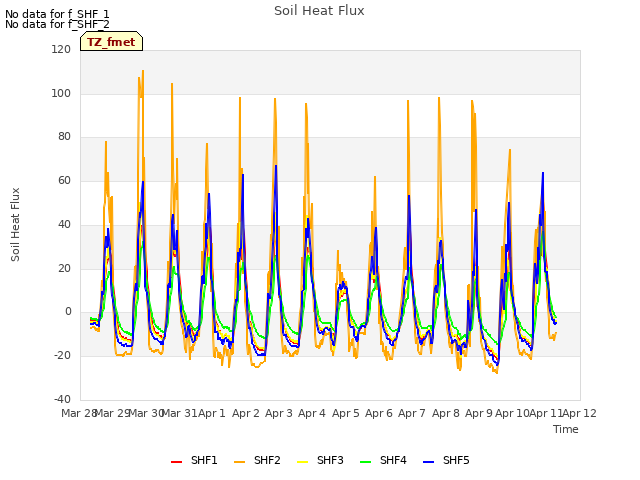640x480 pixels.
Task: Click the Apr 8 x-axis label
Action: [x=446, y=413]
